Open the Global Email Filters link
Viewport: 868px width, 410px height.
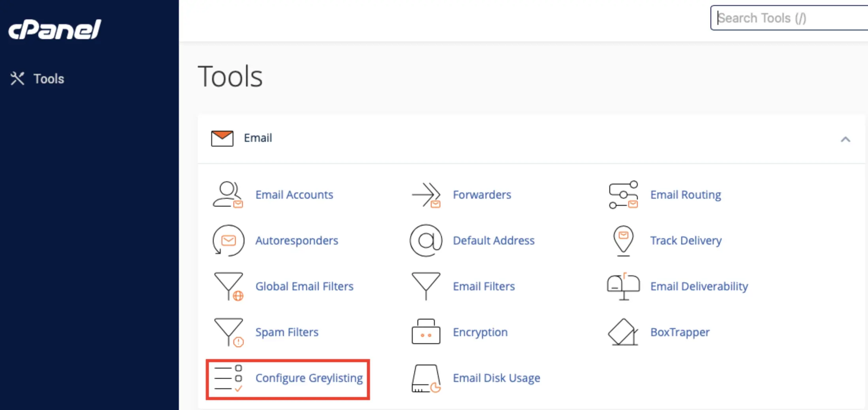click(x=304, y=286)
